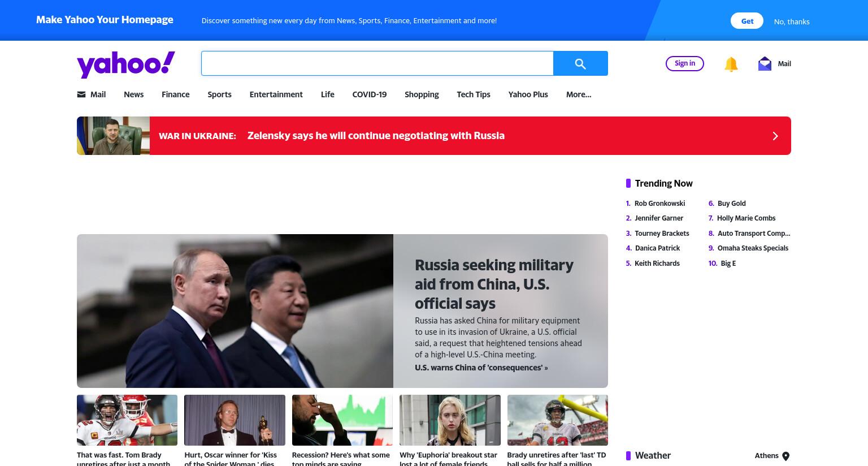Open the Life section
Viewport: 868px width, 466px height.
(x=327, y=94)
